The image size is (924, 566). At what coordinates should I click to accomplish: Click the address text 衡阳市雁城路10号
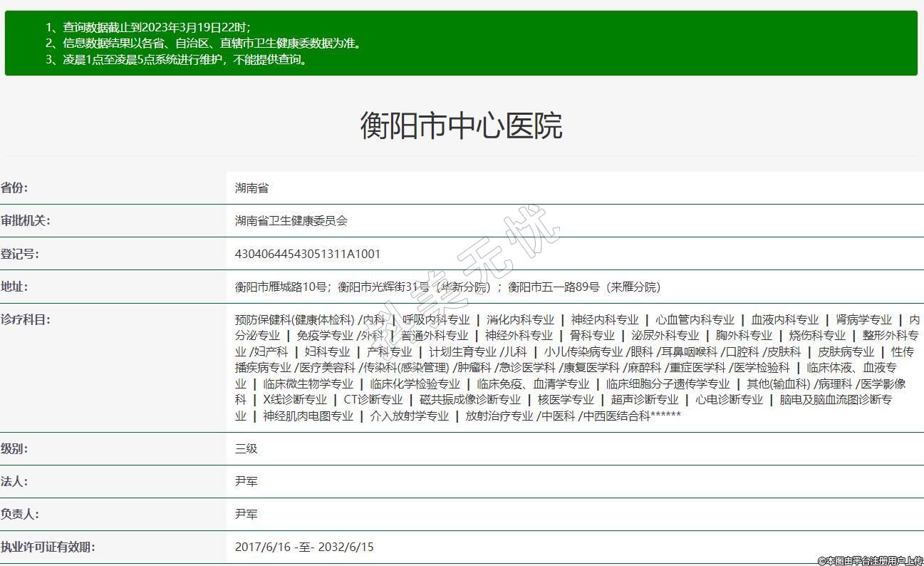pyautogui.click(x=281, y=287)
